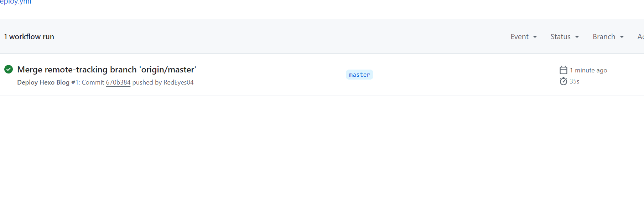
Task: Click the calendar icon beside run time
Action: 563,70
